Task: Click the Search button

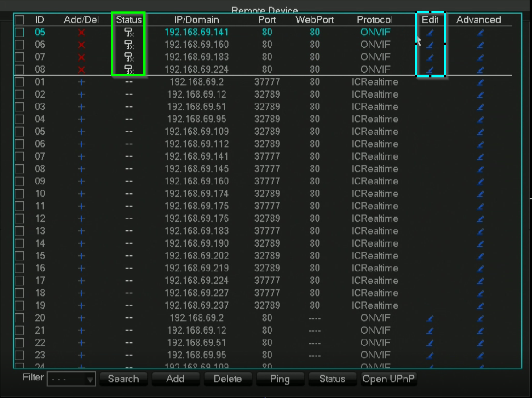Action: 123,379
